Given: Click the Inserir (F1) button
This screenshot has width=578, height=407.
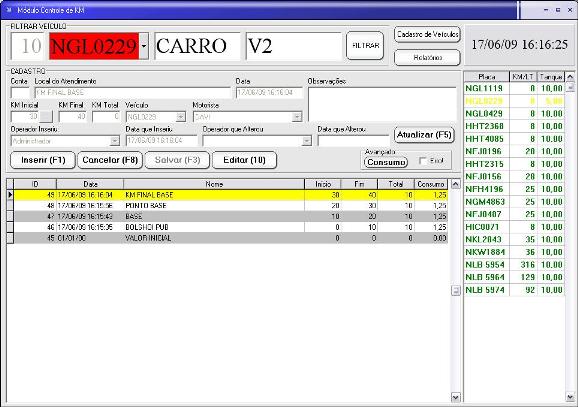Looking at the screenshot, I should coord(43,160).
